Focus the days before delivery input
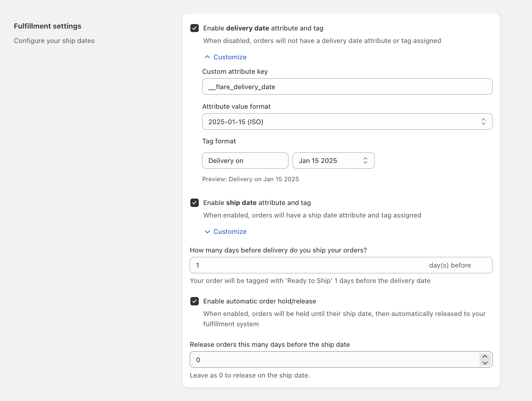The height and width of the screenshot is (401, 532). pyautogui.click(x=308, y=265)
